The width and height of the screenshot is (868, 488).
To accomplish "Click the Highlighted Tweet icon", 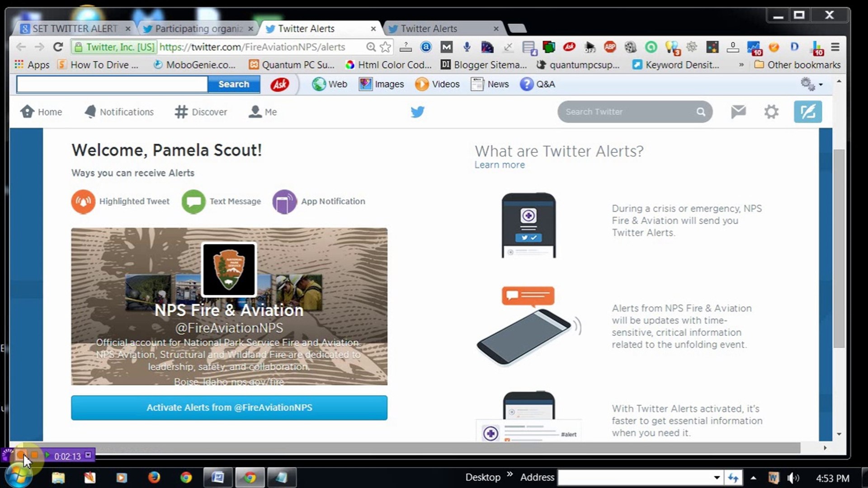I will (83, 202).
